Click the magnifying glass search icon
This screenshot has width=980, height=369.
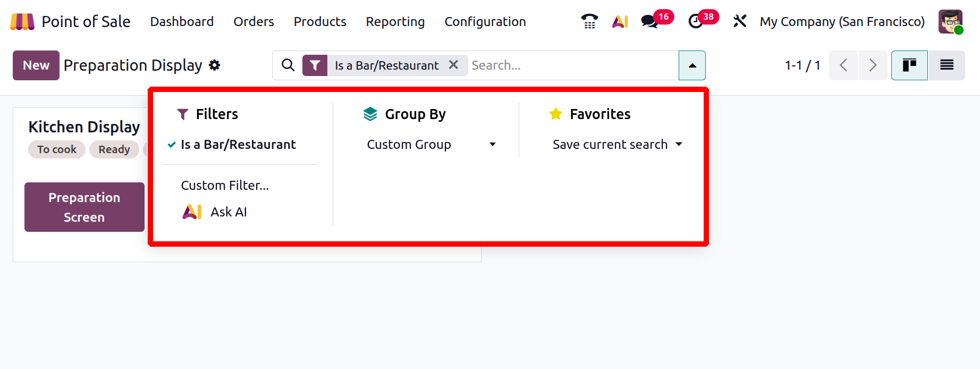[288, 65]
